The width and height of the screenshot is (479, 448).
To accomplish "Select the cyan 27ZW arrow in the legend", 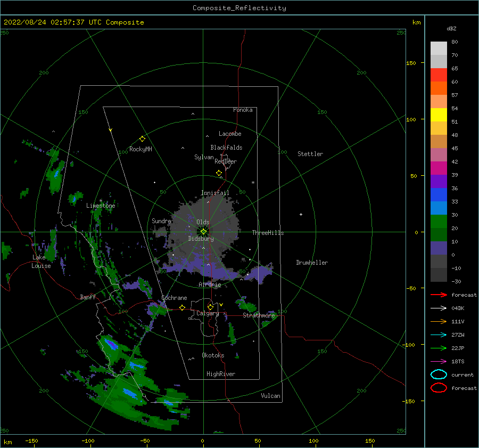I will pos(439,335).
